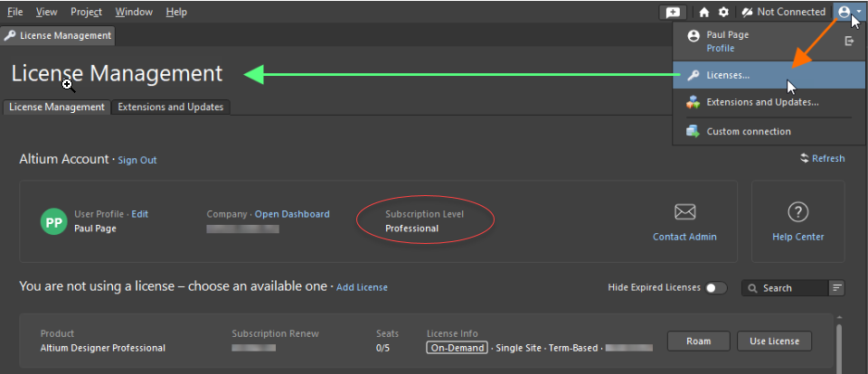
Task: Open Help Center question mark icon
Action: click(x=797, y=212)
